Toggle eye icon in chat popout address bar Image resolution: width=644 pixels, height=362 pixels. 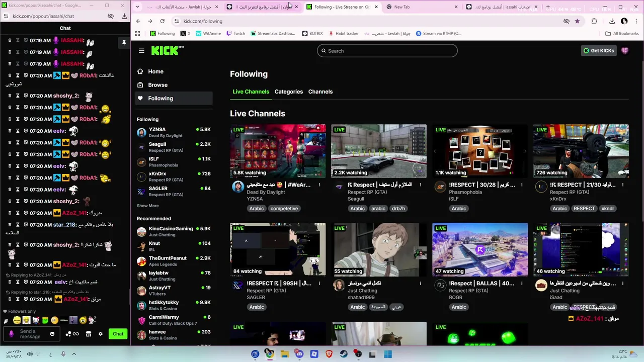pyautogui.click(x=111, y=16)
